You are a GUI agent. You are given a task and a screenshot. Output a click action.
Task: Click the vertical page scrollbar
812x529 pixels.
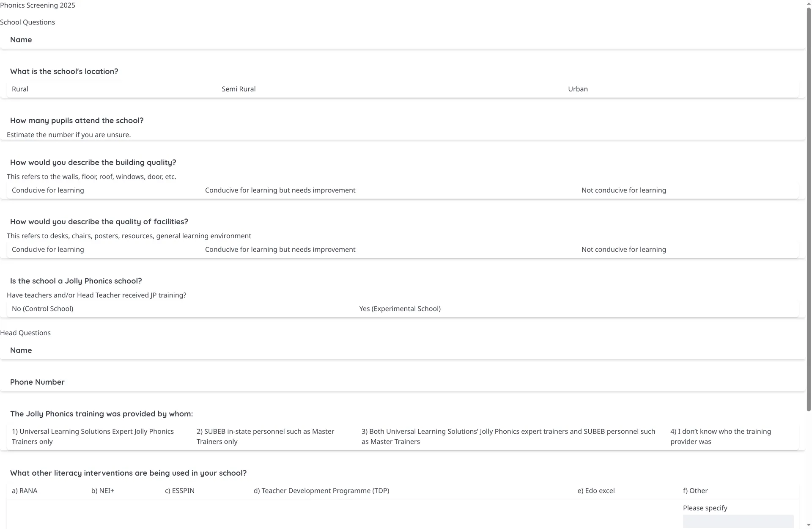point(809,207)
